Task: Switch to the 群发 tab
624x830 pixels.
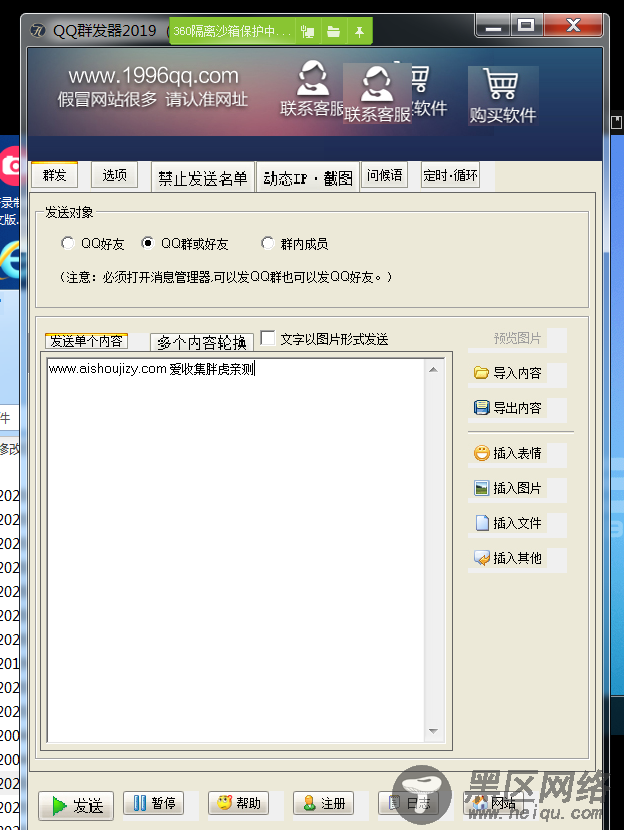Action: 55,175
